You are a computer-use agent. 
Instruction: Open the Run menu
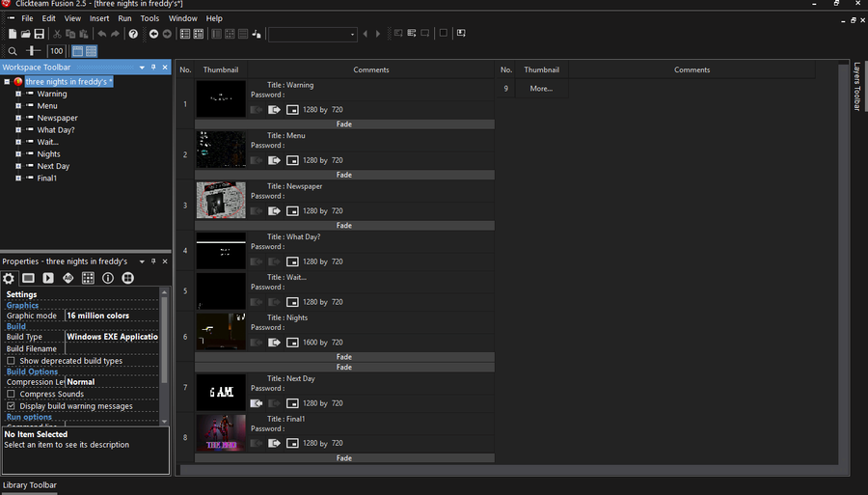click(124, 18)
